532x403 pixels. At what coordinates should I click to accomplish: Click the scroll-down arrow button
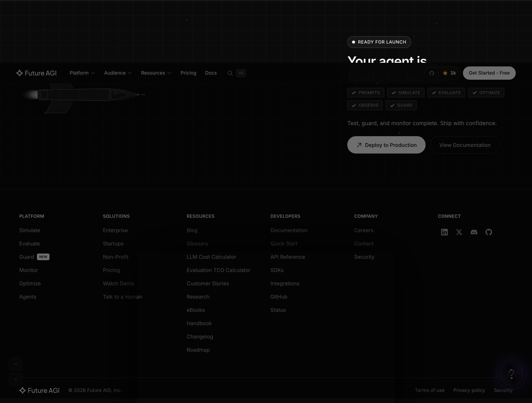click(x=16, y=379)
